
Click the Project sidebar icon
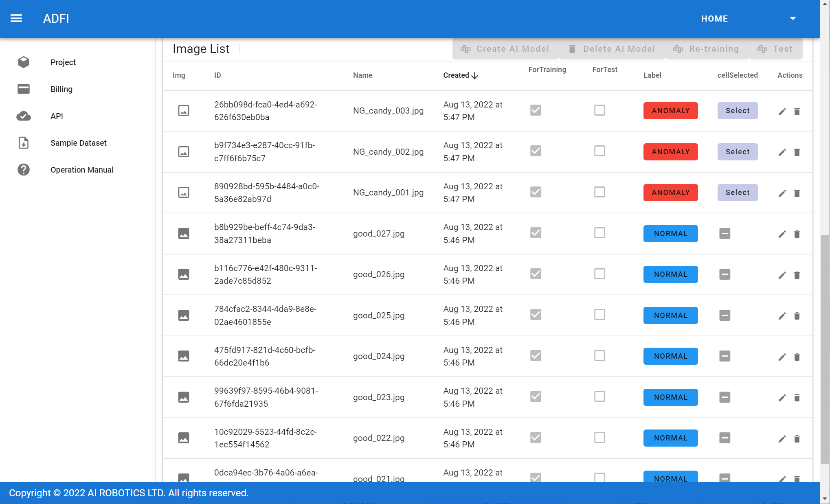coord(23,61)
